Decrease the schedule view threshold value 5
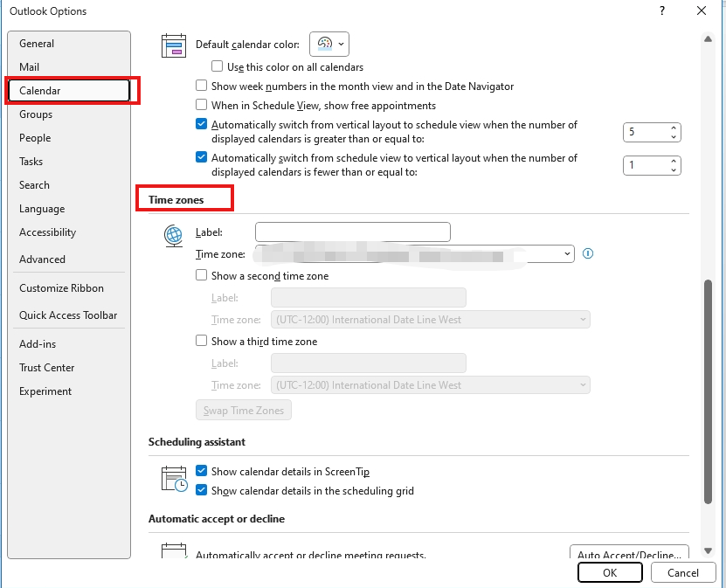 (674, 137)
